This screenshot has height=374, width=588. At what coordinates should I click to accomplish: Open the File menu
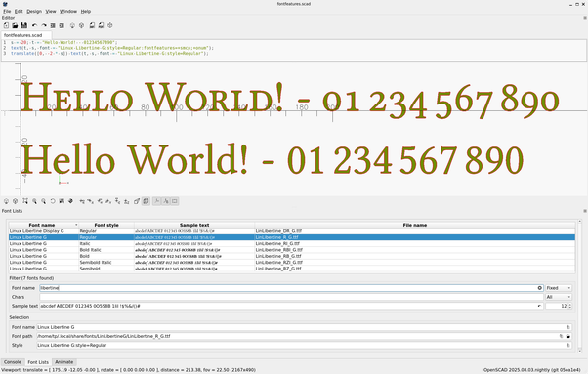coord(7,12)
